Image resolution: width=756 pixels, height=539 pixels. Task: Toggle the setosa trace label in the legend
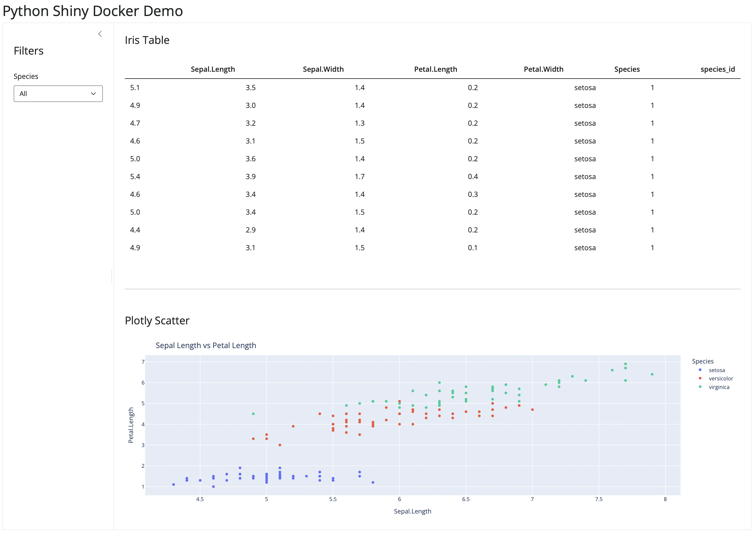pos(717,370)
